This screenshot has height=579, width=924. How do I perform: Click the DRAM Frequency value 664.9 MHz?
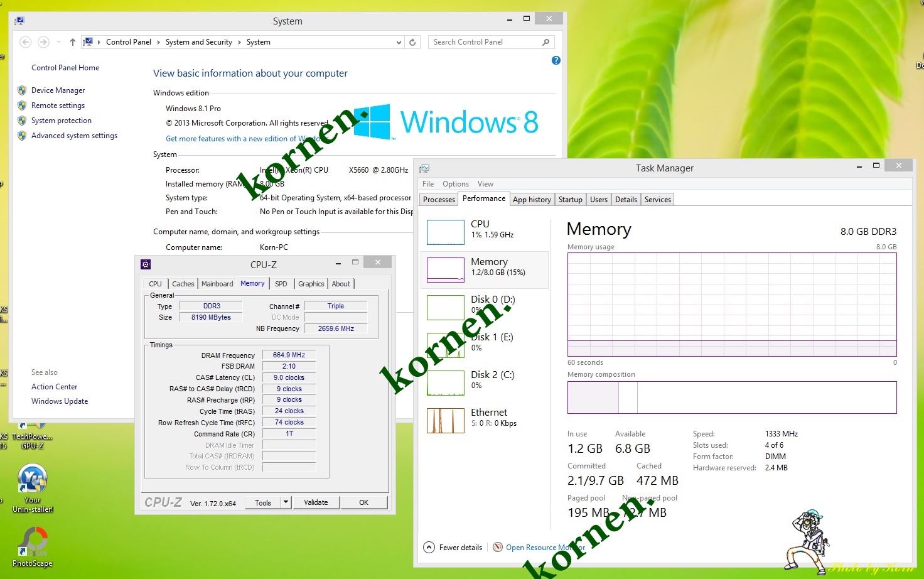click(x=289, y=355)
